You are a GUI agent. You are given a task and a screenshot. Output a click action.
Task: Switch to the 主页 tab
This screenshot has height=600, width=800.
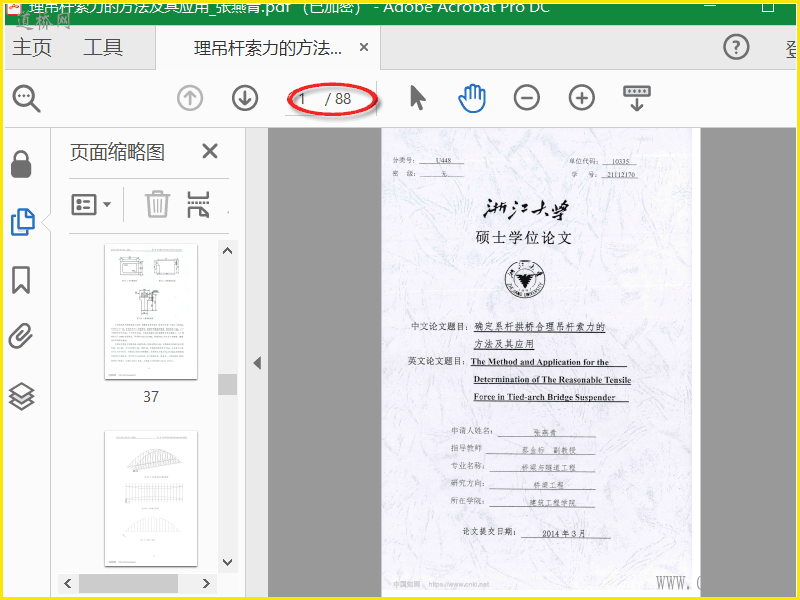pos(32,48)
